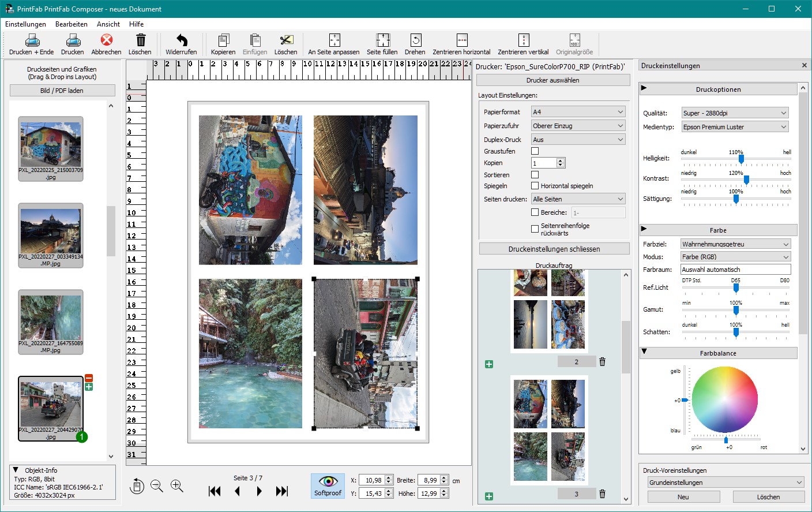Enable the Graustufen checkbox
The height and width of the screenshot is (512, 812).
point(535,151)
